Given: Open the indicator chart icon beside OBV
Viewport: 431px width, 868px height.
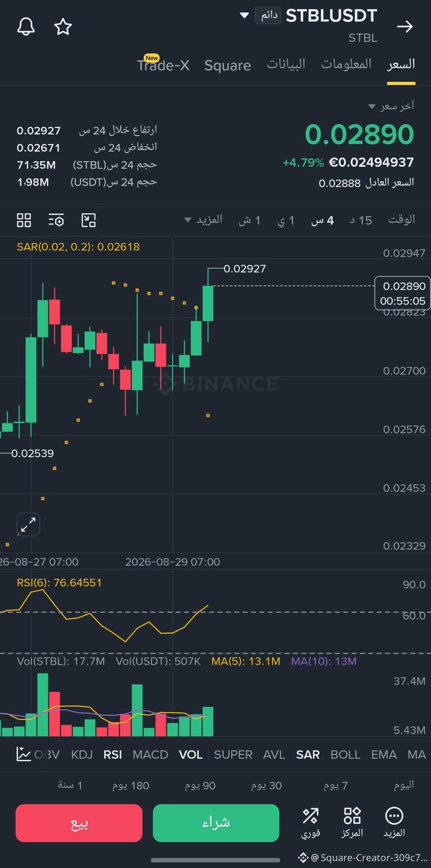Looking at the screenshot, I should coord(24,754).
